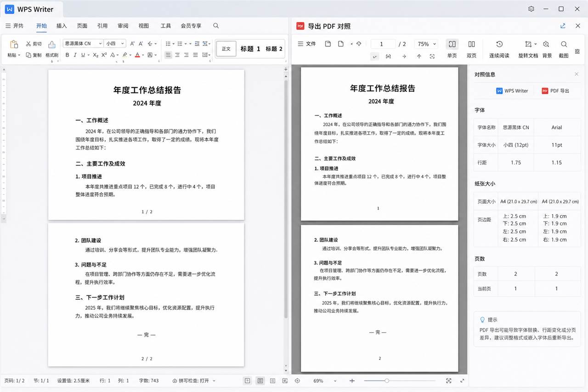
Task: Toggle bold formatting
Action: coord(67,55)
